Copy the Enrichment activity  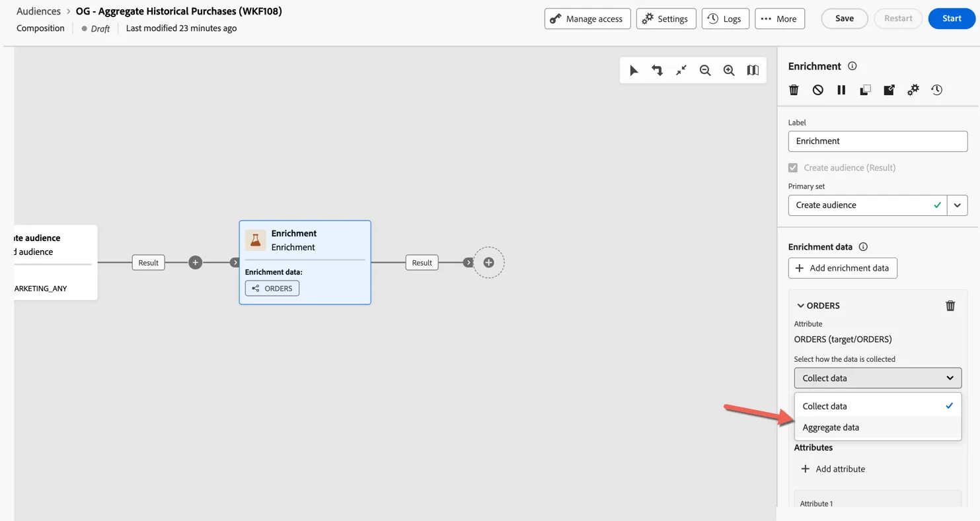click(865, 90)
